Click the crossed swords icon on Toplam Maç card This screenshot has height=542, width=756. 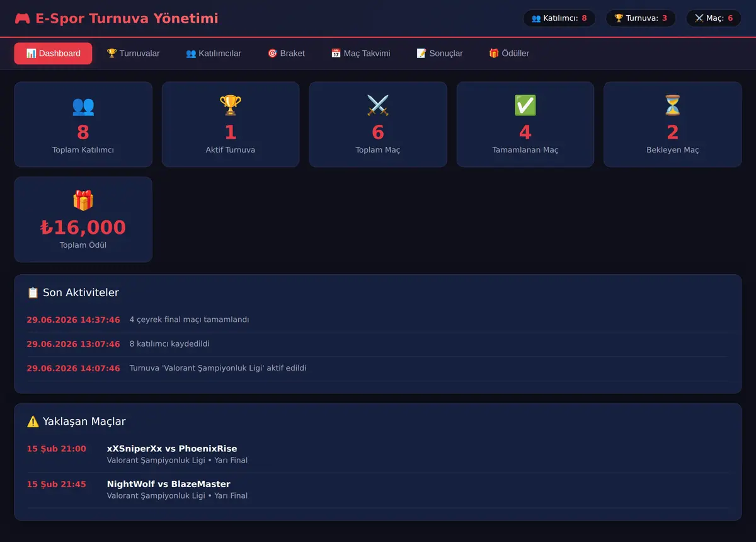point(378,105)
